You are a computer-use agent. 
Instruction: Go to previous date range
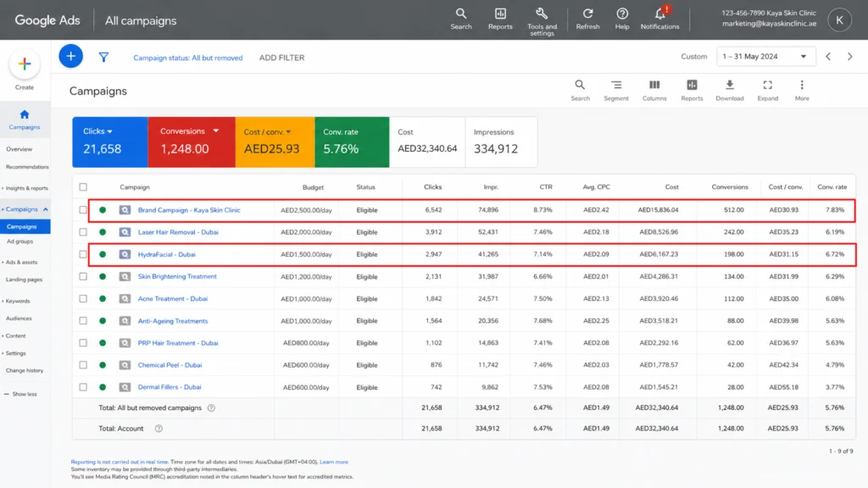(828, 57)
